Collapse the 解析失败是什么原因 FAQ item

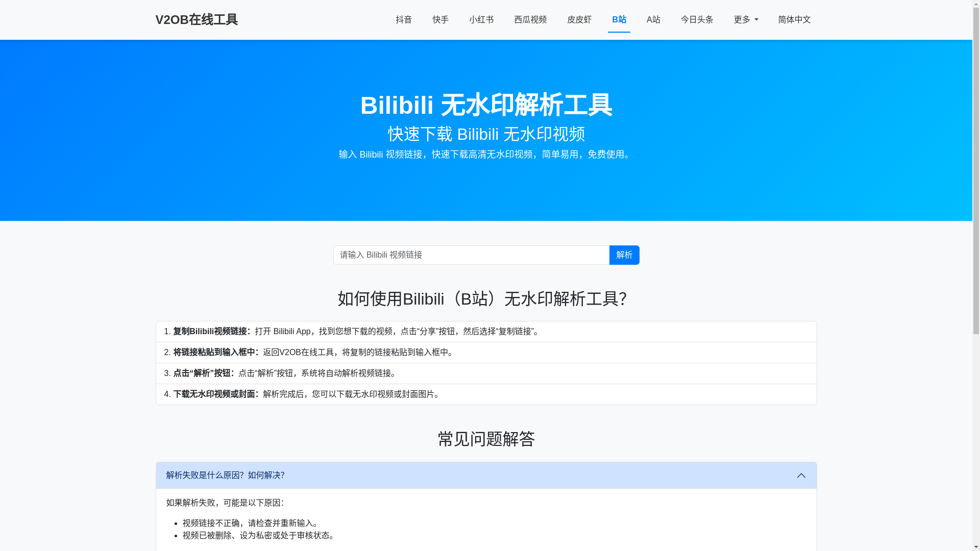click(x=486, y=475)
